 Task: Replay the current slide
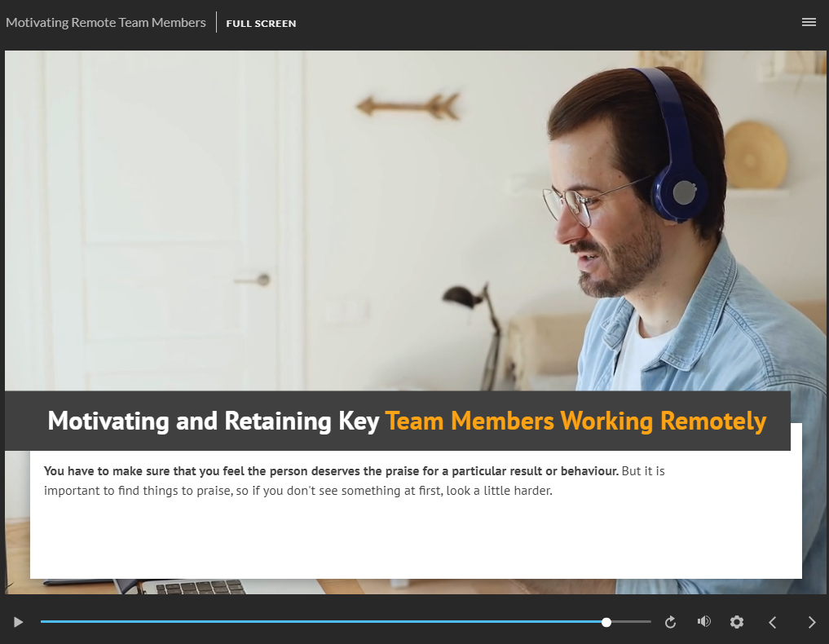pos(670,622)
